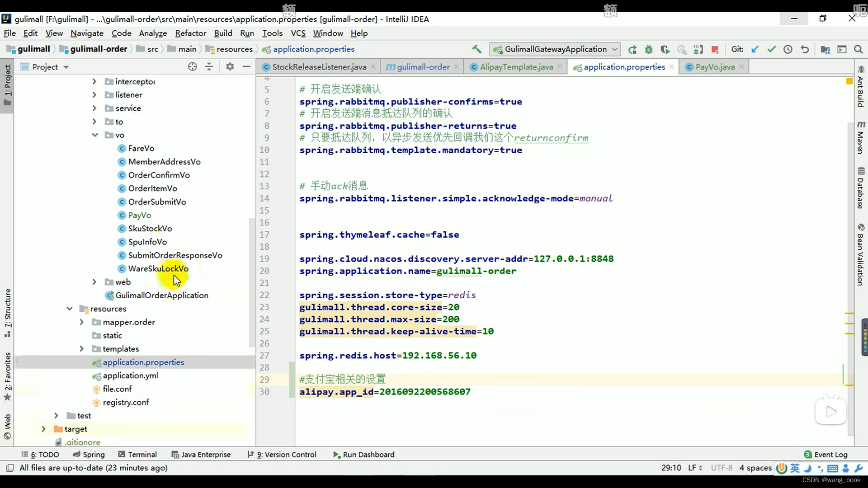Viewport: 868px width, 488px height.
Task: Open Project Structure icon in toolbar
Action: tap(825, 49)
